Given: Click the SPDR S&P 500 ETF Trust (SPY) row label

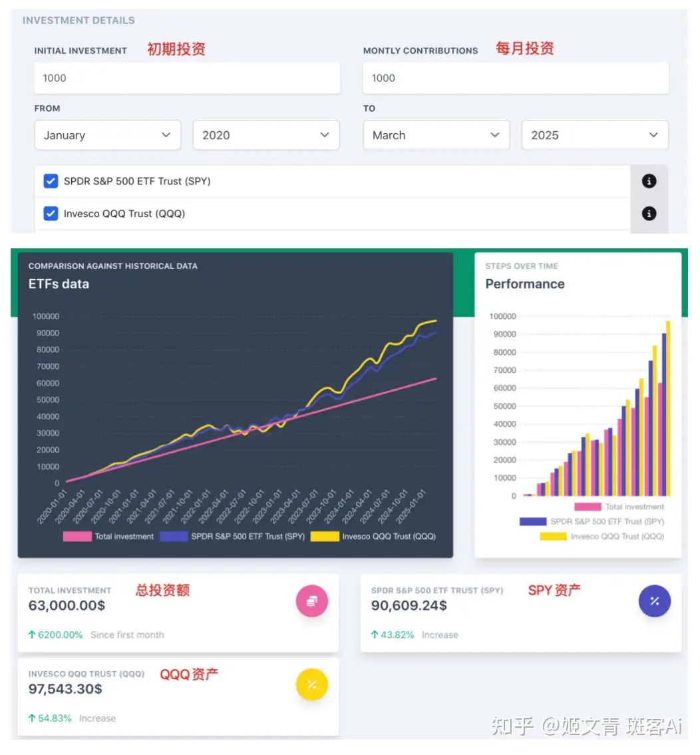Looking at the screenshot, I should [137, 181].
